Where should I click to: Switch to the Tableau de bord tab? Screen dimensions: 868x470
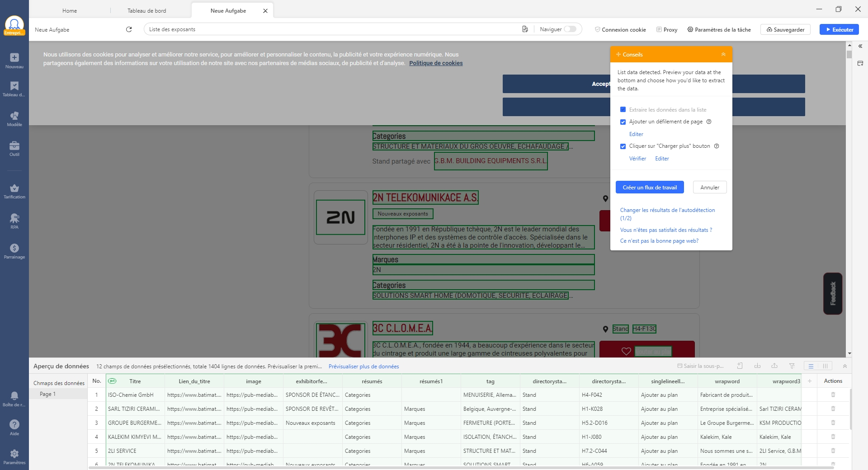(x=147, y=10)
